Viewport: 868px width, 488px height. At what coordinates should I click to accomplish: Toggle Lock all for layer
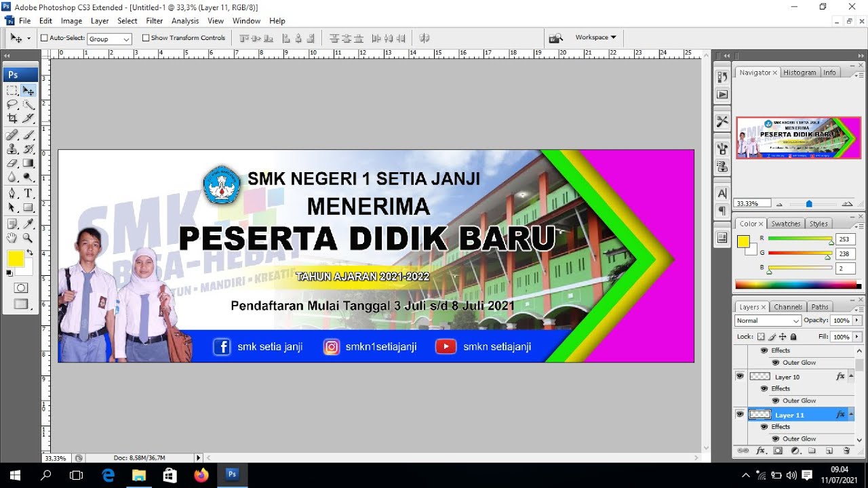pyautogui.click(x=793, y=337)
